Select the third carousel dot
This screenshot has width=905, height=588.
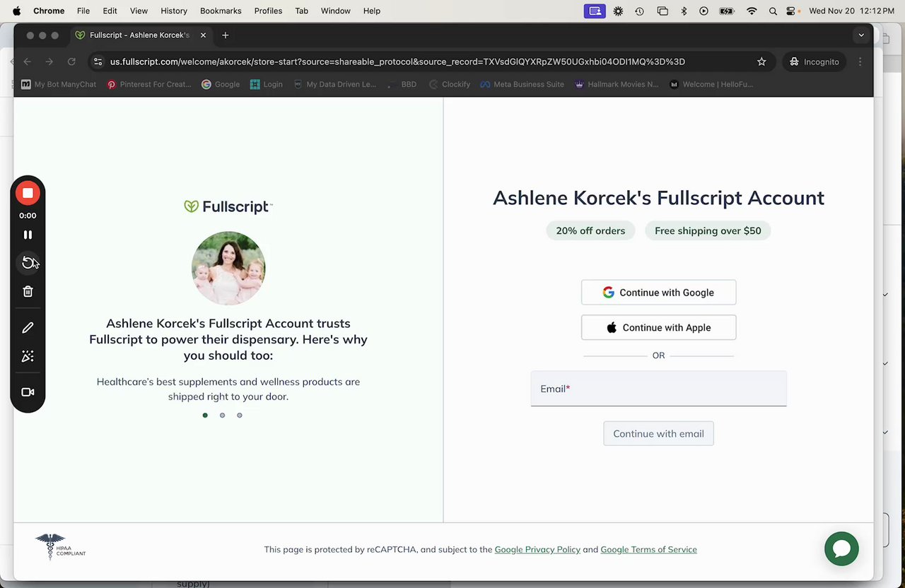click(239, 416)
